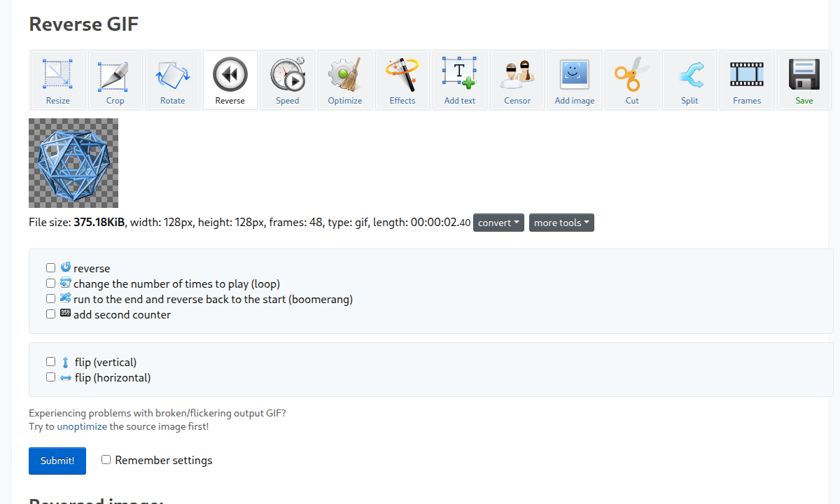840x504 pixels.
Task: Click the 'frames: 48' text
Action: 296,223
